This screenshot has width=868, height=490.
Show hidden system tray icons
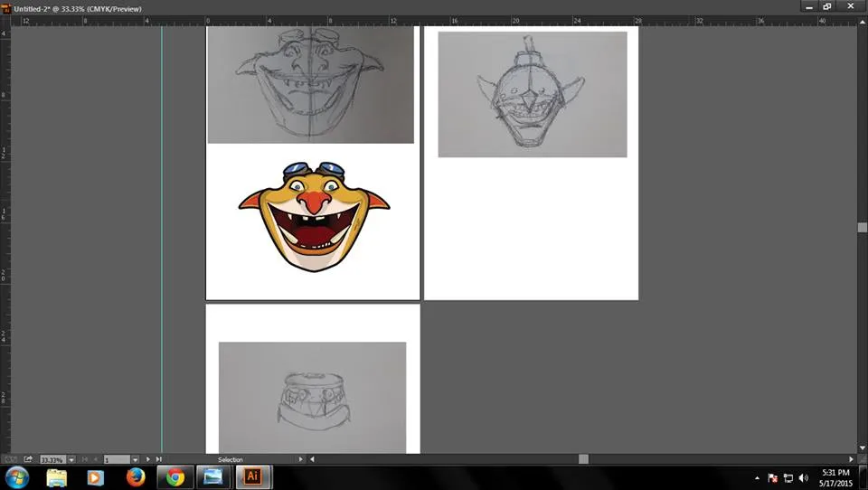tap(758, 478)
